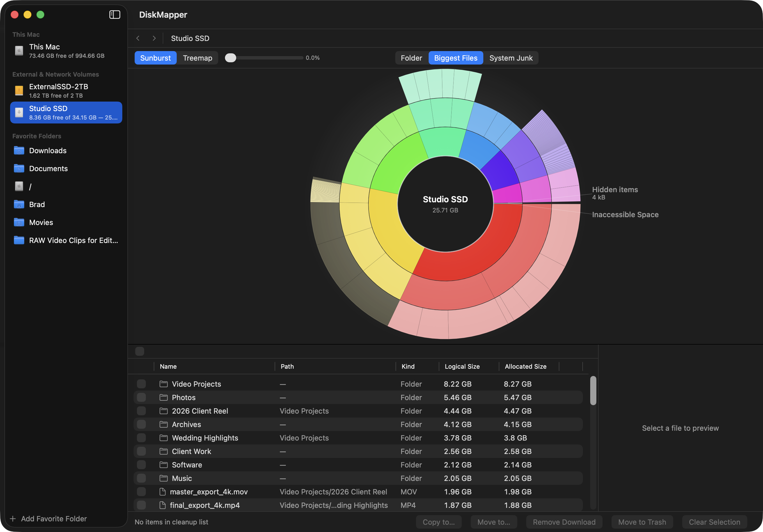Click the Archives folder icon in list
Viewport: 763px width, 532px height.
coord(164,424)
